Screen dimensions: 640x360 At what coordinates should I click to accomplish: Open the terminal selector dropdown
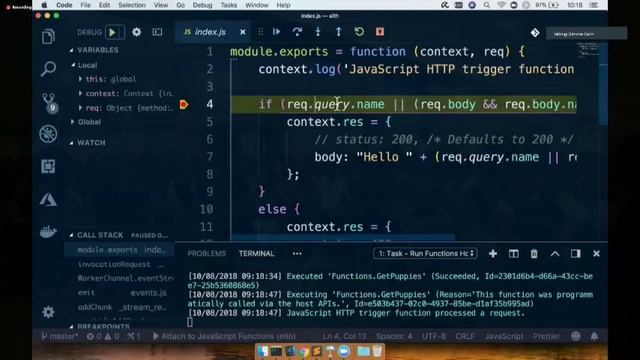point(425,253)
